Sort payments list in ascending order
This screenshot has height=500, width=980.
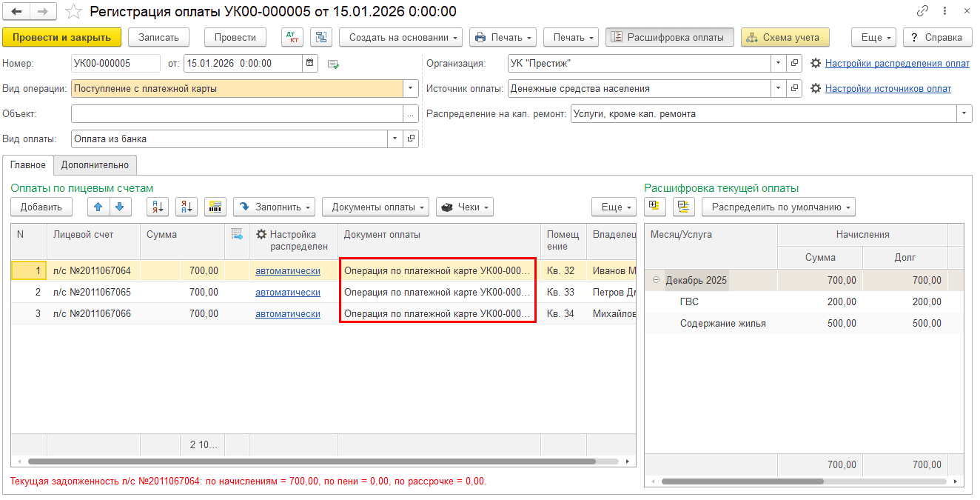coord(158,207)
